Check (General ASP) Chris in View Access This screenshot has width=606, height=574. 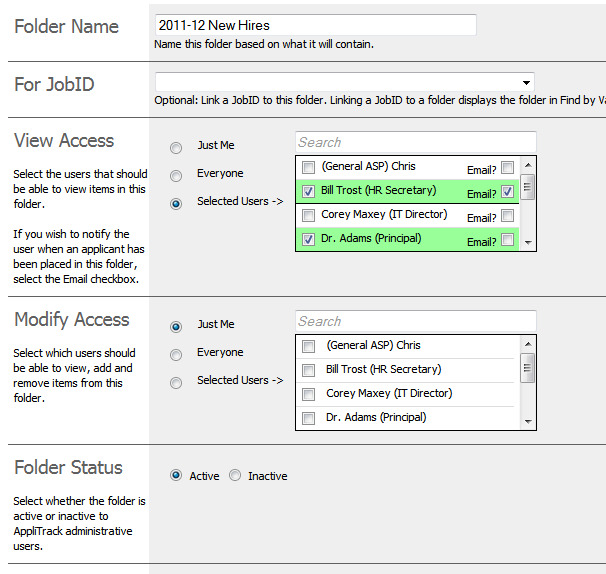pos(308,167)
